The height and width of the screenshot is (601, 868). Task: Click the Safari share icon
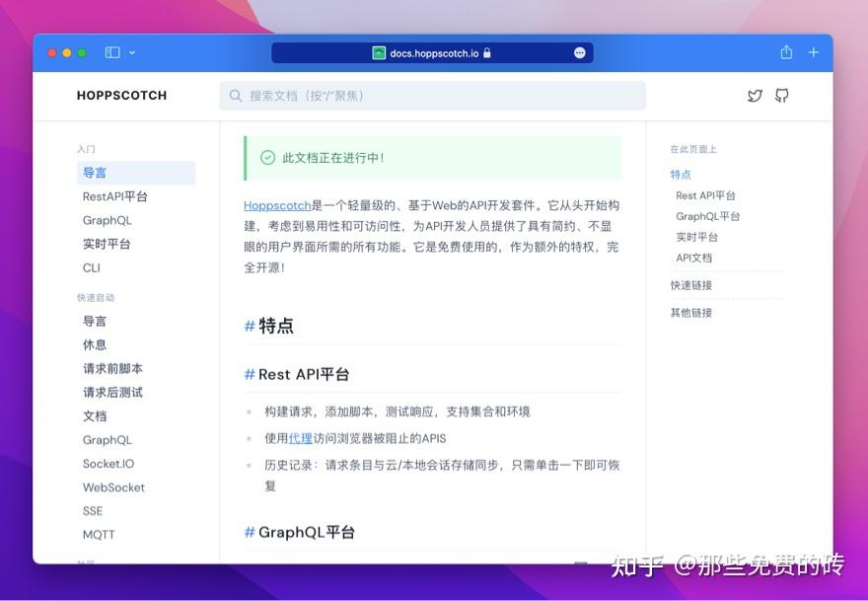pyautogui.click(x=785, y=52)
